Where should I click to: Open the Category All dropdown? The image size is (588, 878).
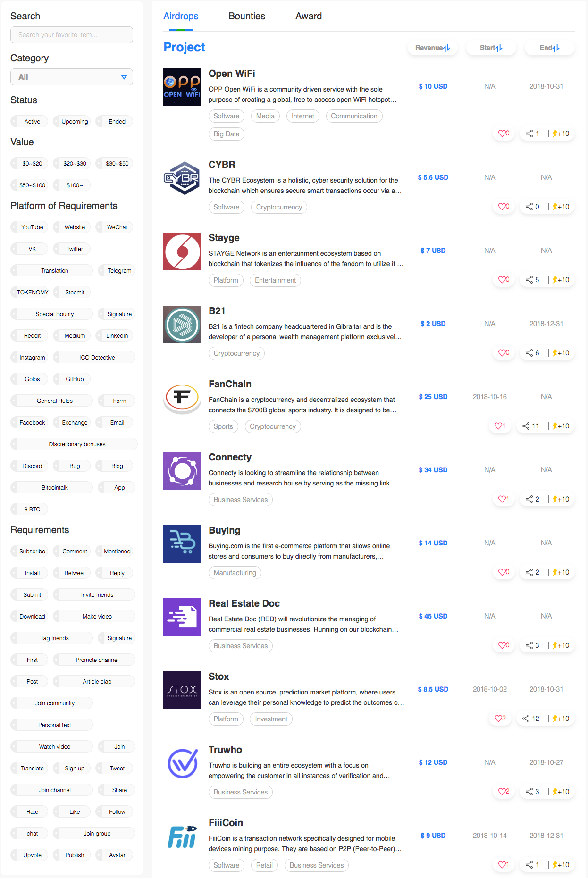[72, 77]
